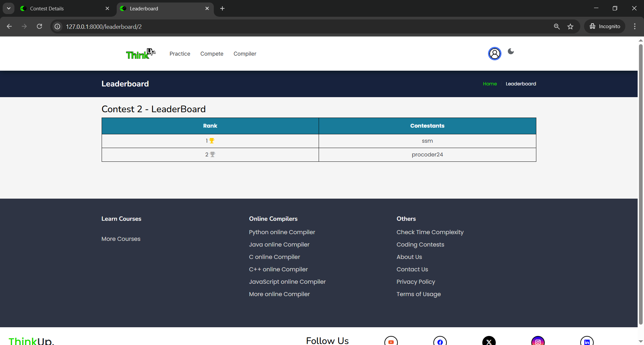This screenshot has height=345, width=644.
Task: Open the Facebook social icon
Action: click(440, 342)
